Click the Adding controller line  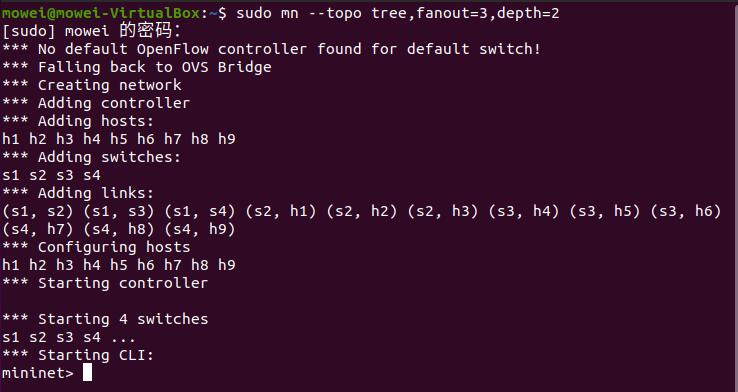click(x=96, y=103)
